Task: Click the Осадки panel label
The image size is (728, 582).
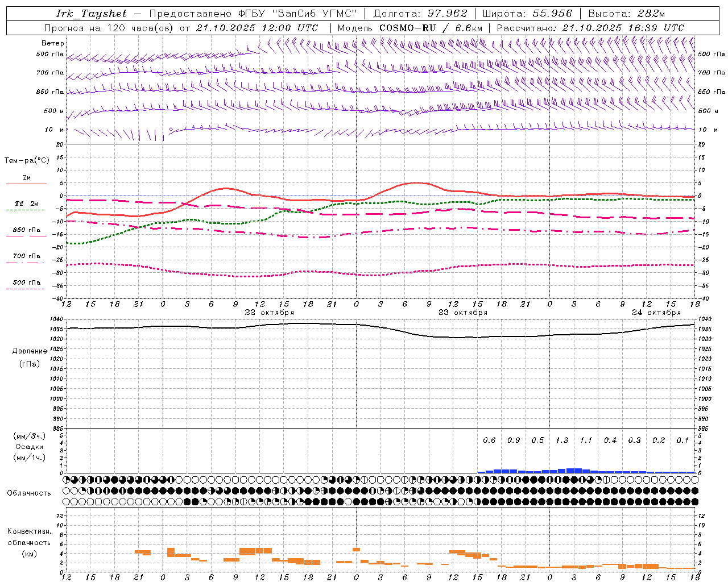Action: pyautogui.click(x=30, y=447)
